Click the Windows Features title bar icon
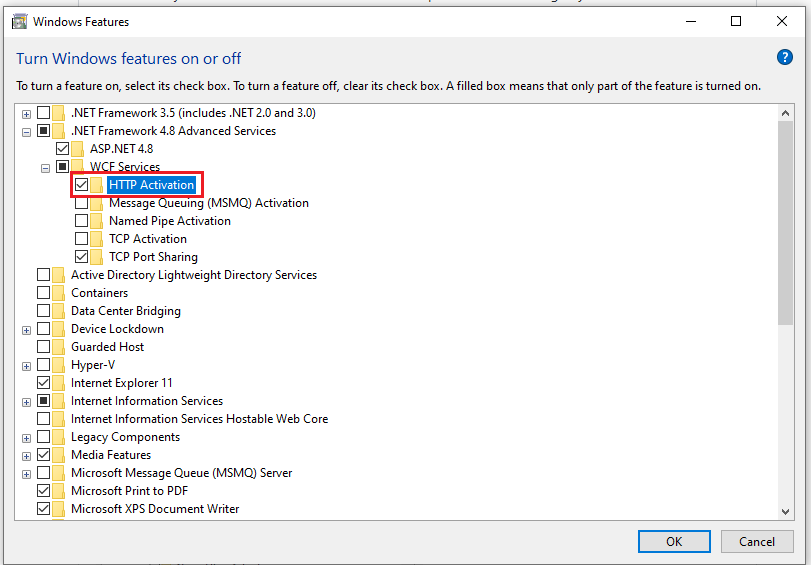 coord(19,22)
